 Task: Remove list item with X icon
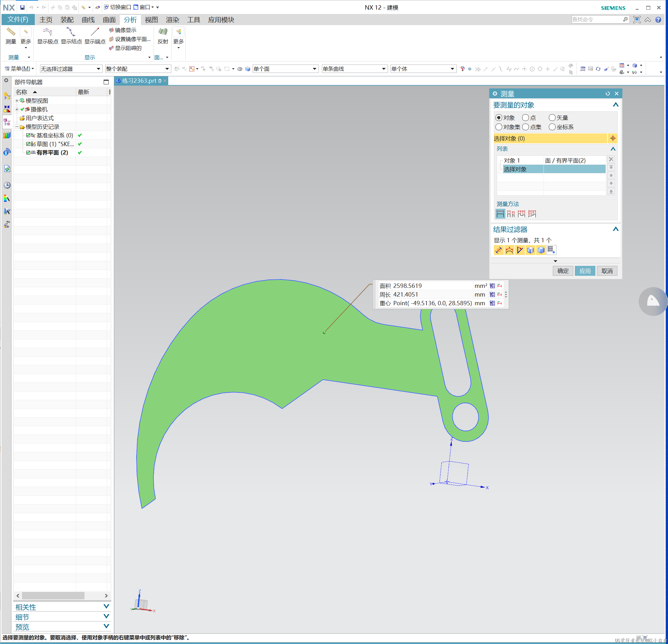coord(611,159)
